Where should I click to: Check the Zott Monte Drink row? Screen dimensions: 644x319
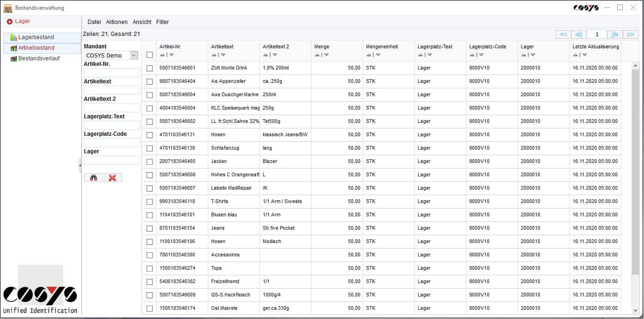coord(149,68)
